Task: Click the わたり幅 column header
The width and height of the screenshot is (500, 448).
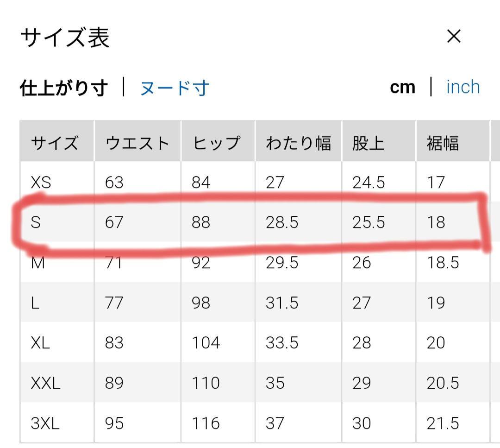Action: coord(298,143)
